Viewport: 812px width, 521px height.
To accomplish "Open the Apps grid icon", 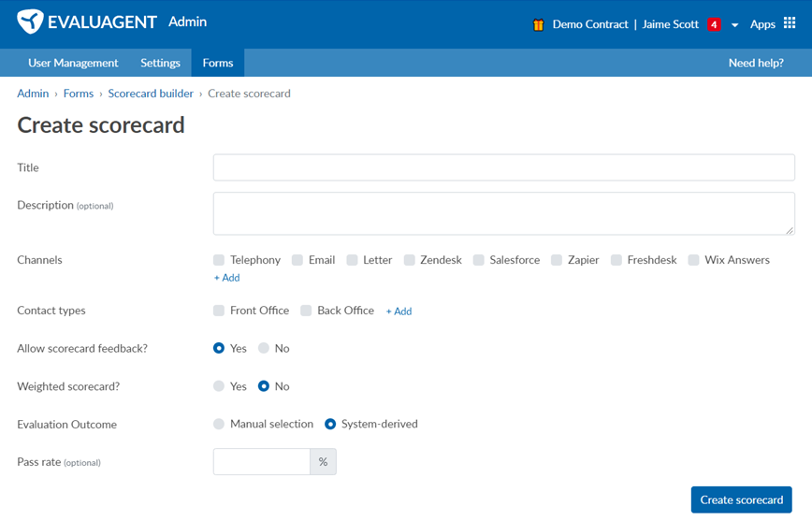I will tap(790, 22).
